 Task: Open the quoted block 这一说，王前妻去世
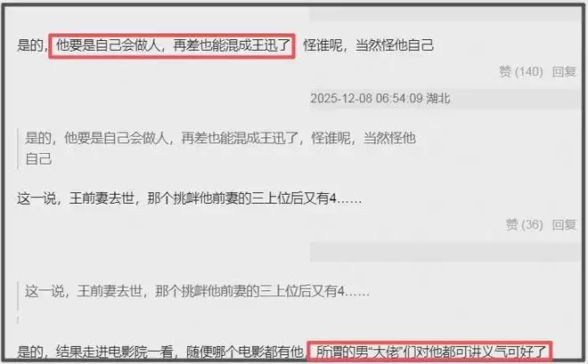click(197, 291)
